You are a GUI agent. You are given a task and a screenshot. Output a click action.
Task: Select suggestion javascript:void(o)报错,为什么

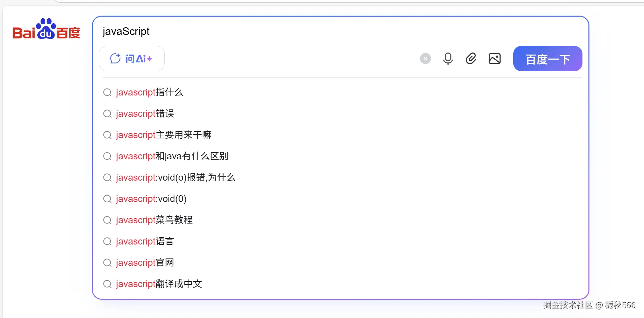(x=176, y=177)
